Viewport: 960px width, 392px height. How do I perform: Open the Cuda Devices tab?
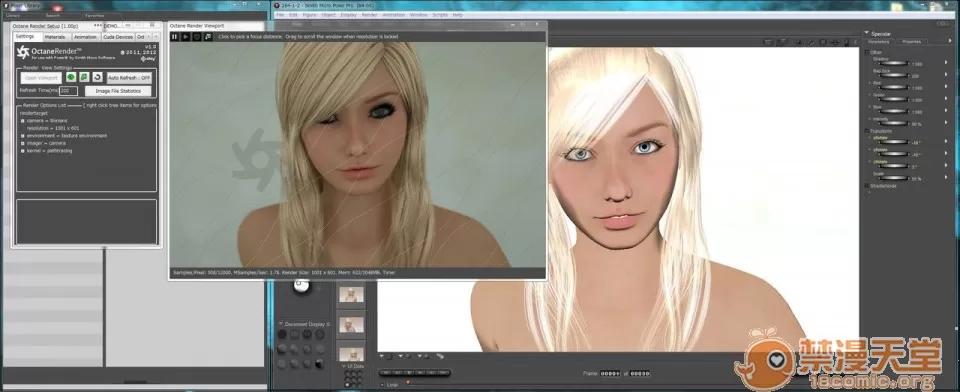[x=118, y=37]
